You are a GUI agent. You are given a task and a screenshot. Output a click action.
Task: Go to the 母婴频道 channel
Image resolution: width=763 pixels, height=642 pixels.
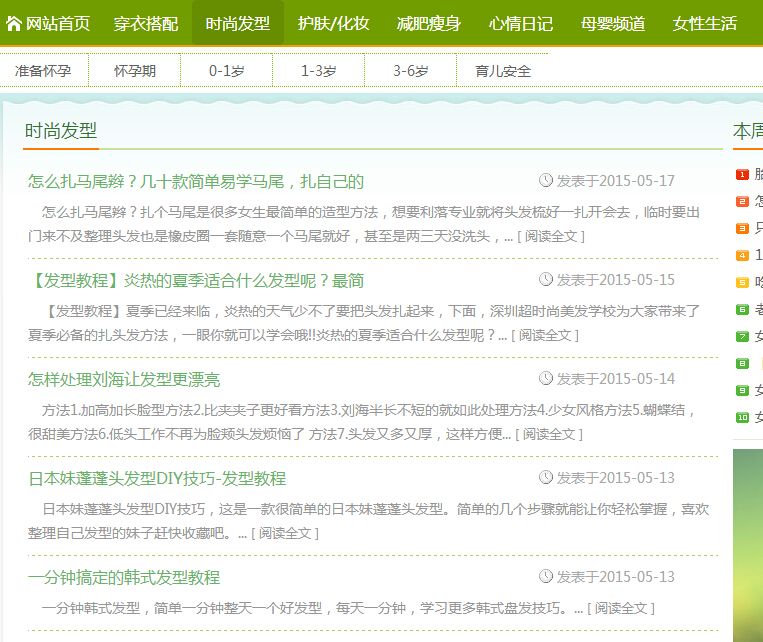[x=613, y=23]
